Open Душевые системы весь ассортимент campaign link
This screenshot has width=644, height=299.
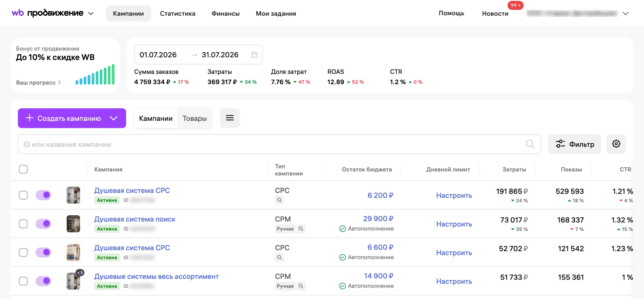[157, 276]
